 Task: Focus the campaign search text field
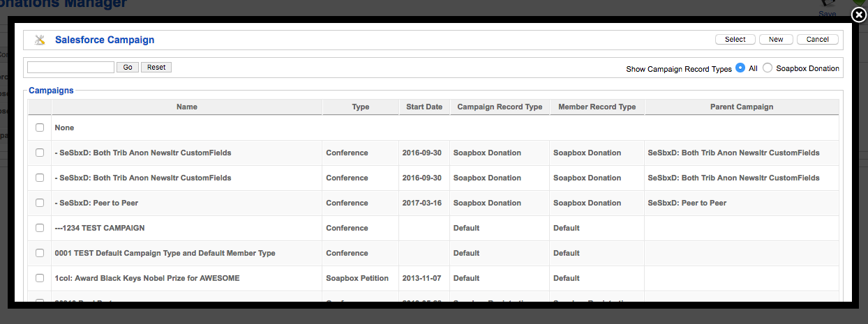click(x=70, y=68)
